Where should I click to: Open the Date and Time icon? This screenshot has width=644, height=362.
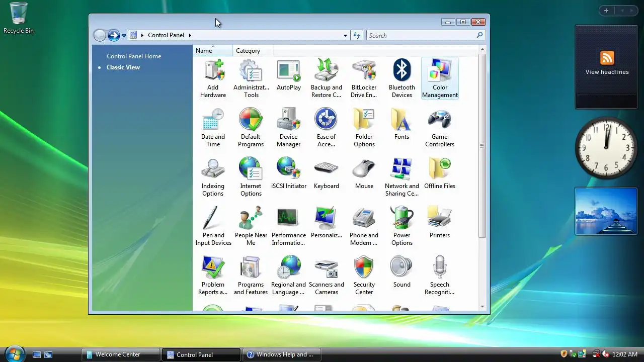(x=213, y=128)
